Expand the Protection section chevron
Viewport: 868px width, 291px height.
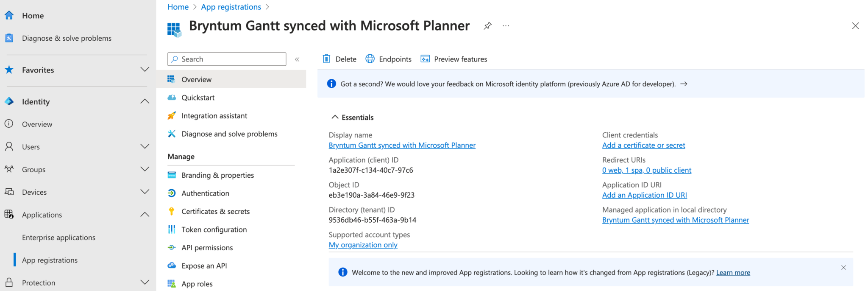click(x=145, y=283)
